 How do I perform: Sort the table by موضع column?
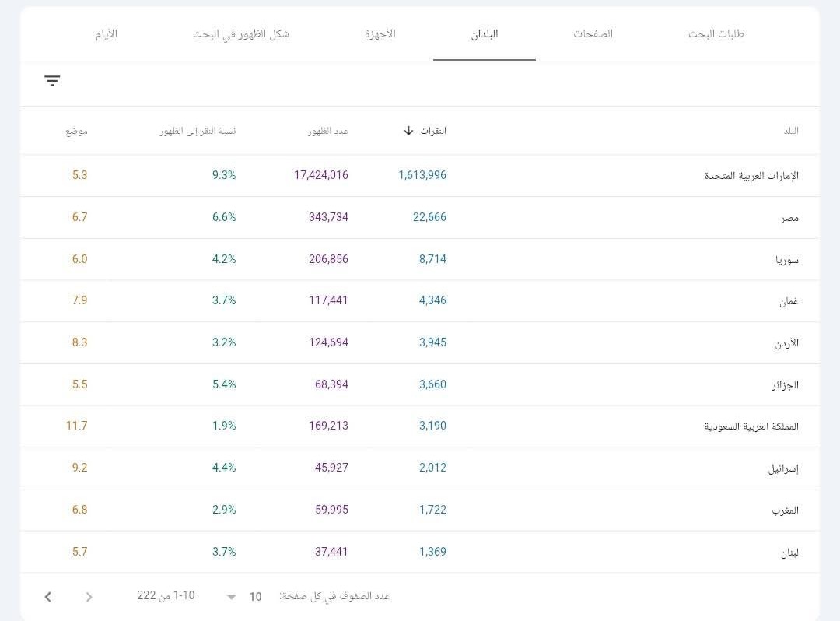tap(77, 131)
